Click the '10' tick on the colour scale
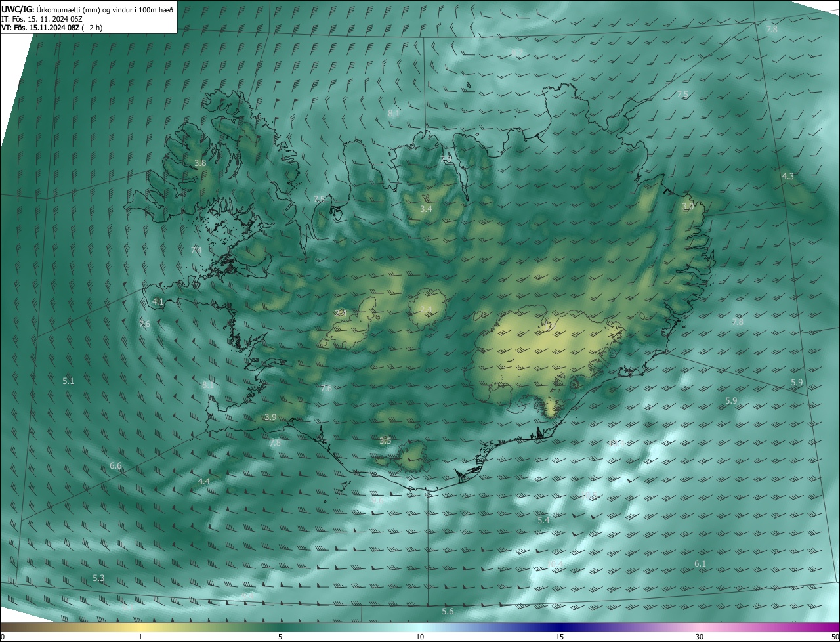 420,637
